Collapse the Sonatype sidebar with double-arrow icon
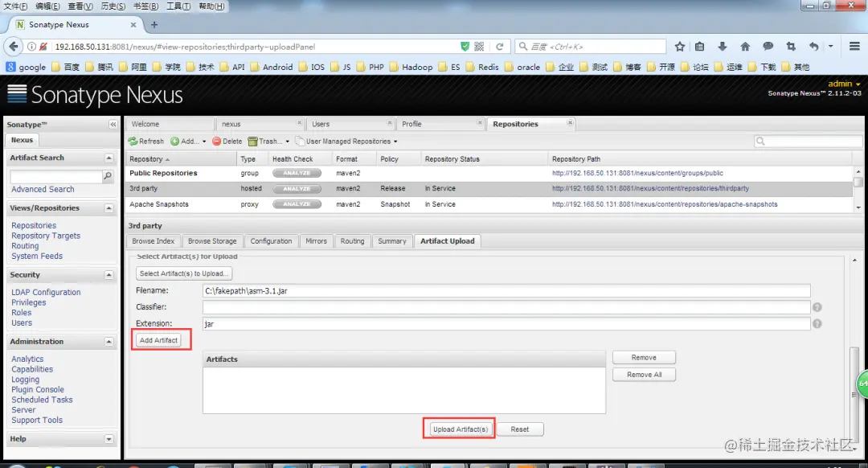Viewport: 868px width, 468px height. tap(113, 125)
